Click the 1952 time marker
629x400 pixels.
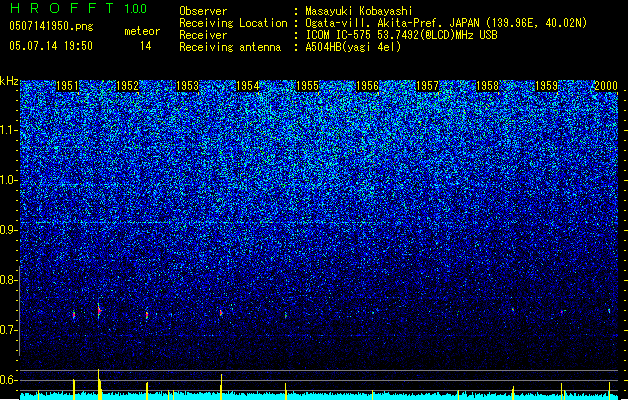pos(127,86)
